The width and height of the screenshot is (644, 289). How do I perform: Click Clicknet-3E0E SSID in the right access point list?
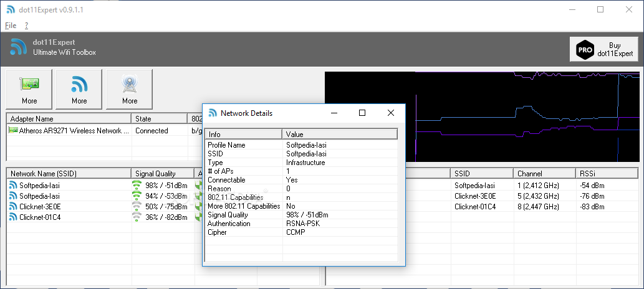pos(475,196)
